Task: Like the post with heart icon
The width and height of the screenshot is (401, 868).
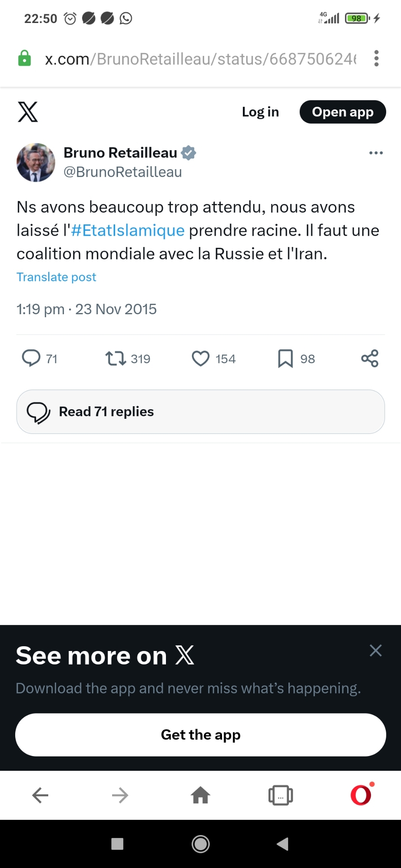Action: [x=201, y=358]
